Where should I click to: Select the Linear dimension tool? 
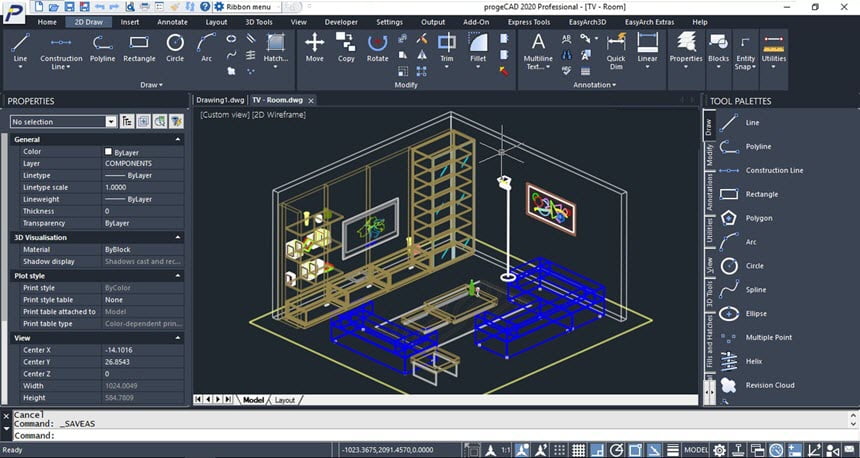[647, 48]
